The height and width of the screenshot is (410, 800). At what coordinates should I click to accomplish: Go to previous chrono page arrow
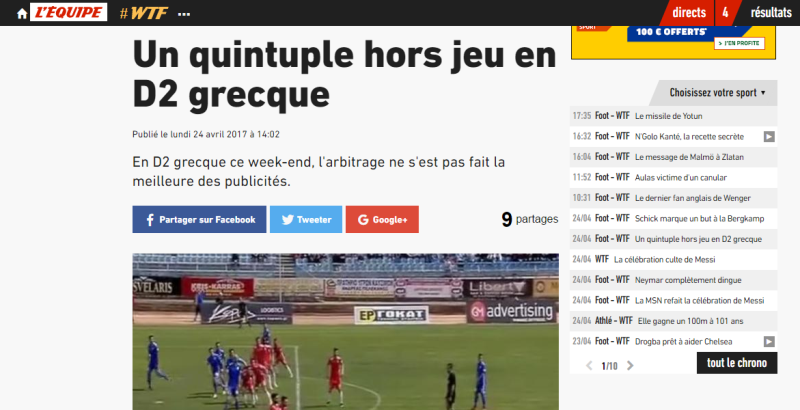[589, 366]
